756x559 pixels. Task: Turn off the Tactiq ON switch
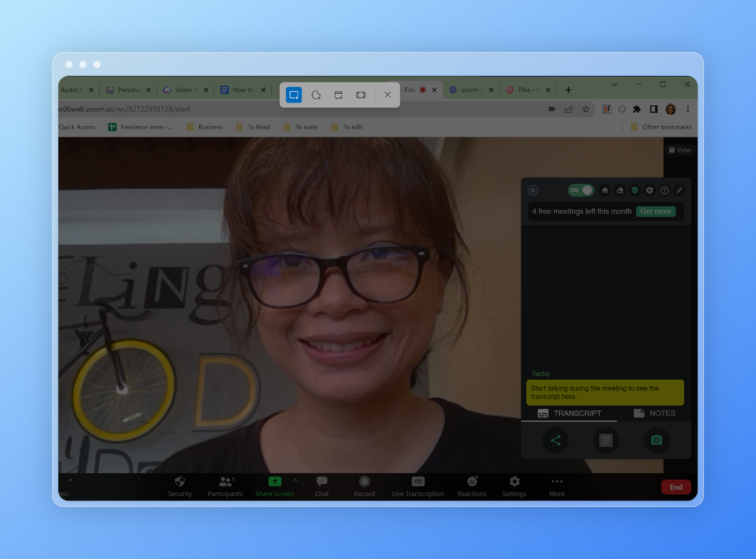point(580,190)
